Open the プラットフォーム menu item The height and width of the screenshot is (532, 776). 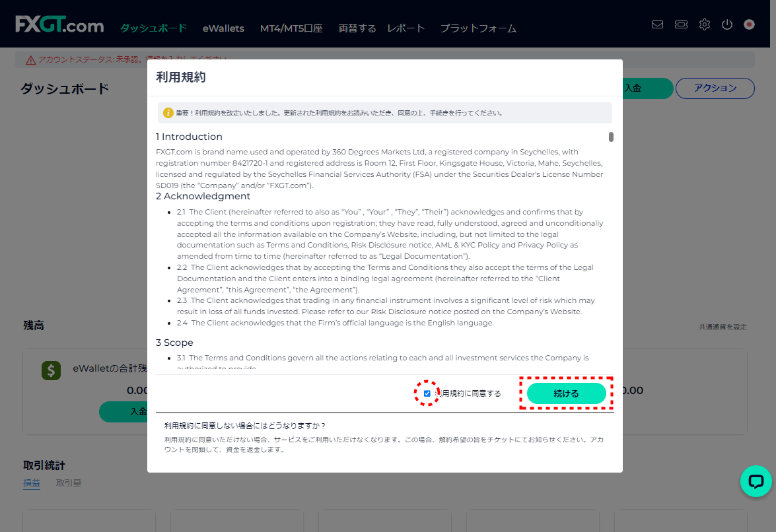pos(478,28)
